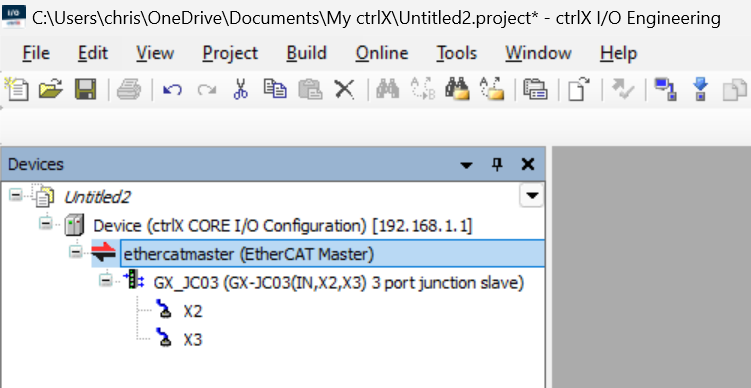This screenshot has width=751, height=388.
Task: Open the properties view toolbar icon
Action: [535, 90]
